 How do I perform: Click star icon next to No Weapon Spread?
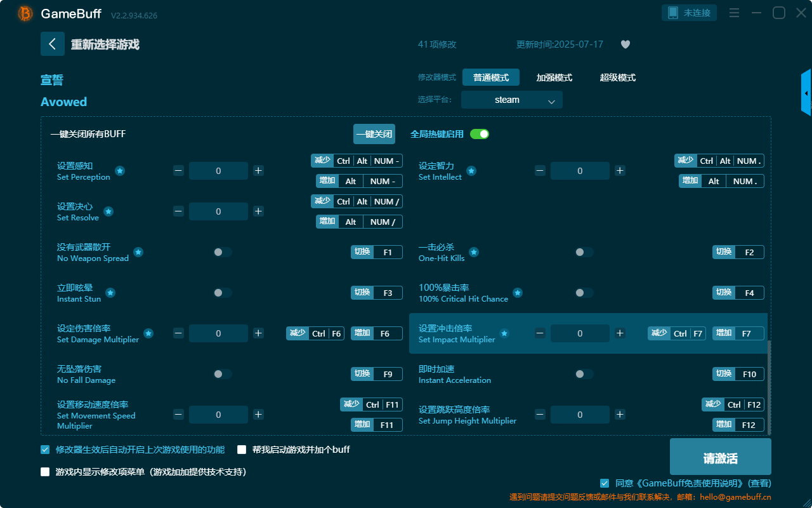pos(138,252)
